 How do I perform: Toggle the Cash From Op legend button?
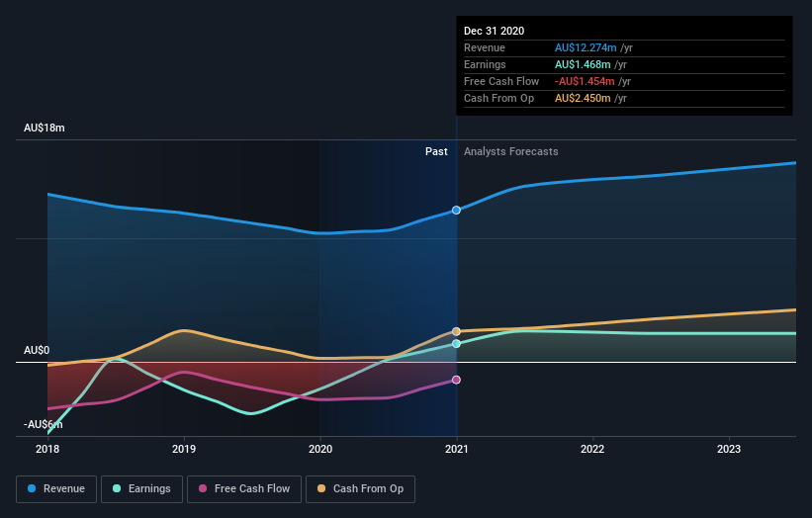point(360,489)
